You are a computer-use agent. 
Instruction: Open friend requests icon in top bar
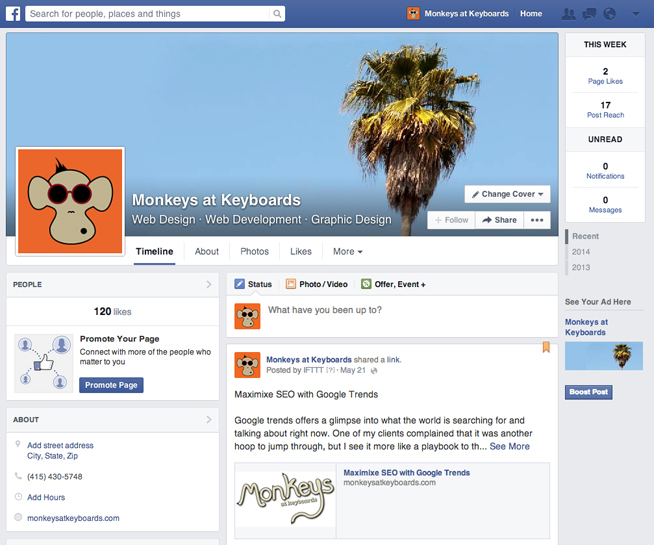[568, 14]
